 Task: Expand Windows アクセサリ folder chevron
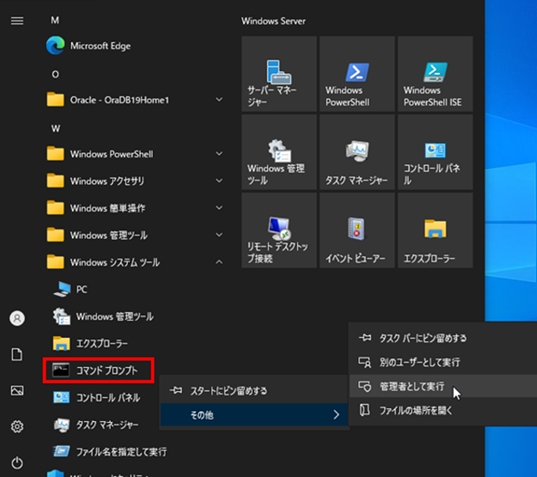(x=219, y=181)
